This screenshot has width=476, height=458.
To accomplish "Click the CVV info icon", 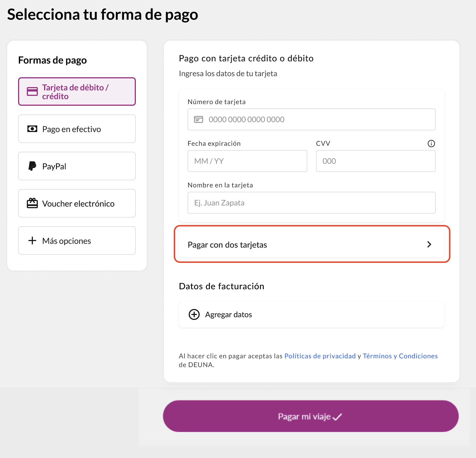I will [x=431, y=144].
